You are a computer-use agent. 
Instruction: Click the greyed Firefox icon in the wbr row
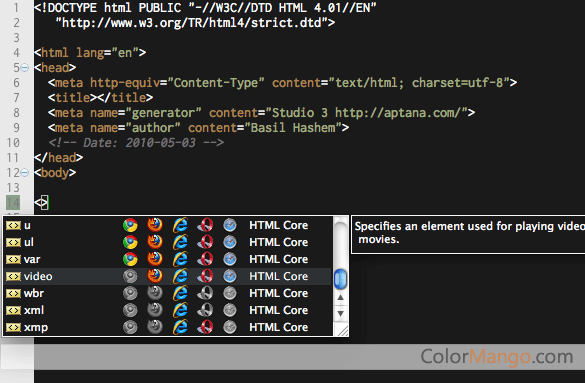(x=155, y=293)
